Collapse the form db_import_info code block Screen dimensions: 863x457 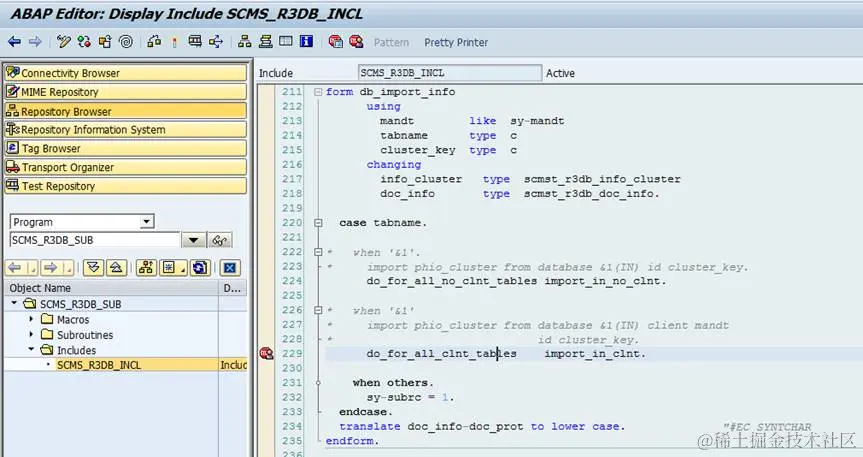click(x=318, y=92)
